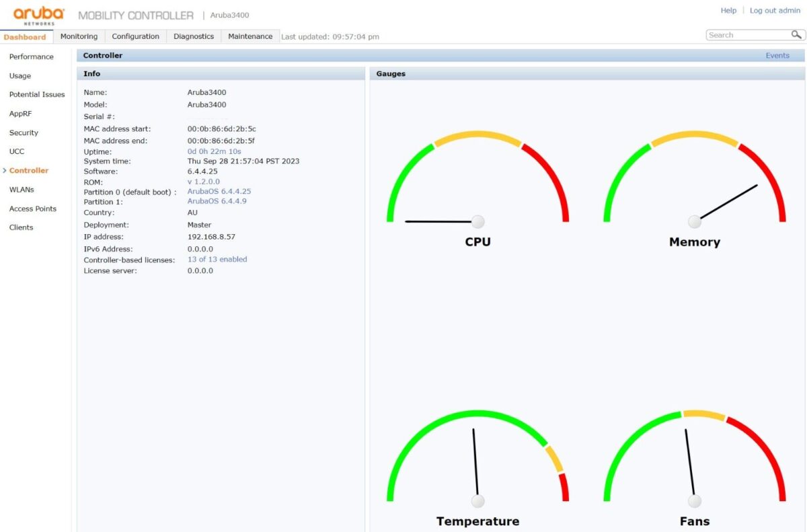Screen dimensions: 807x532
Task: Open Potential Issues in sidebar
Action: click(x=37, y=95)
